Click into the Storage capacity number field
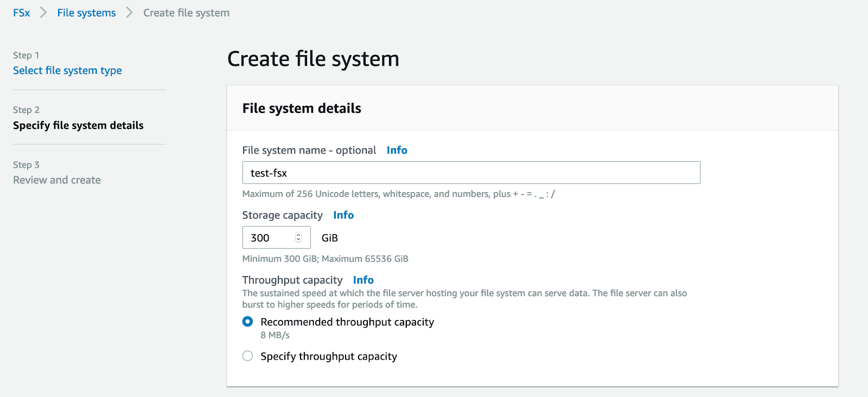Image resolution: width=868 pixels, height=397 pixels. (270, 238)
